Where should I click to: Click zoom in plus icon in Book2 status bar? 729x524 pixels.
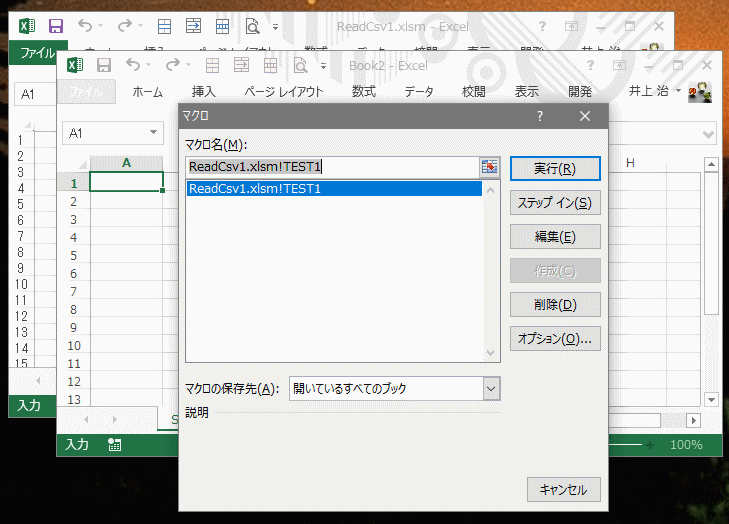649,445
